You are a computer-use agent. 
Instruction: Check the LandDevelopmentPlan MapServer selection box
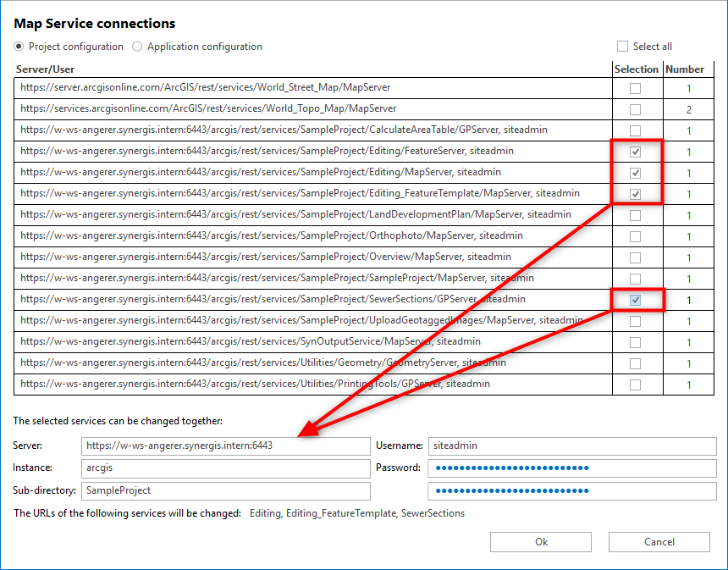637,214
